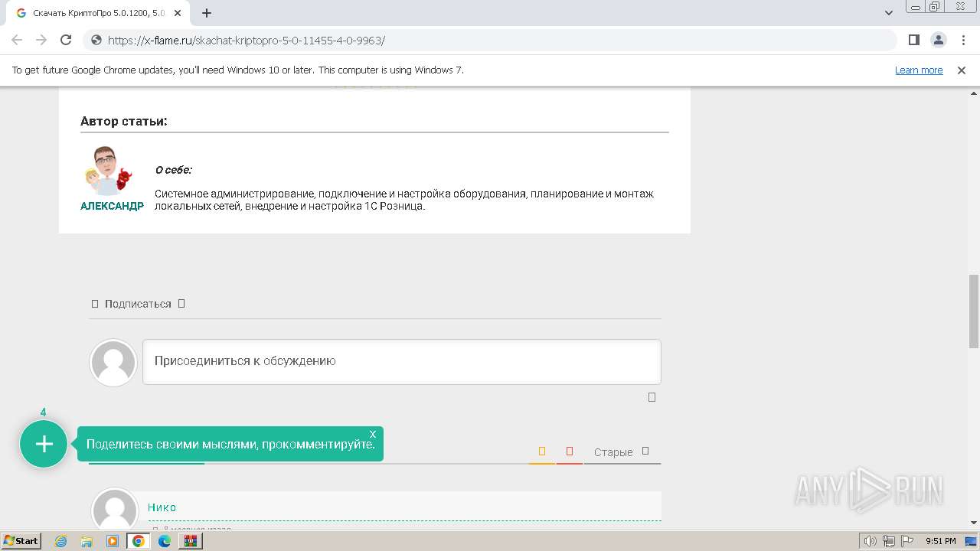Click the 'Подписаться' subscribe button
This screenshot has width=980, height=551.
click(x=138, y=304)
